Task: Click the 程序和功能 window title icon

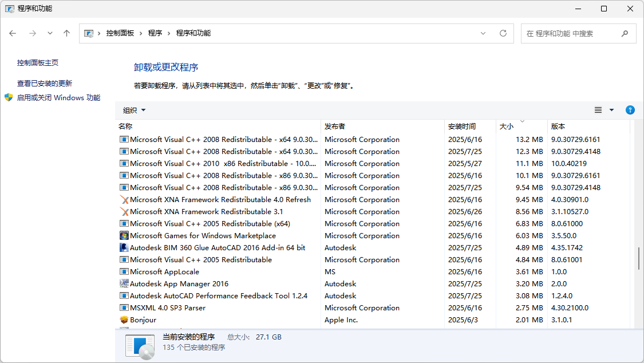Action: pos(10,9)
